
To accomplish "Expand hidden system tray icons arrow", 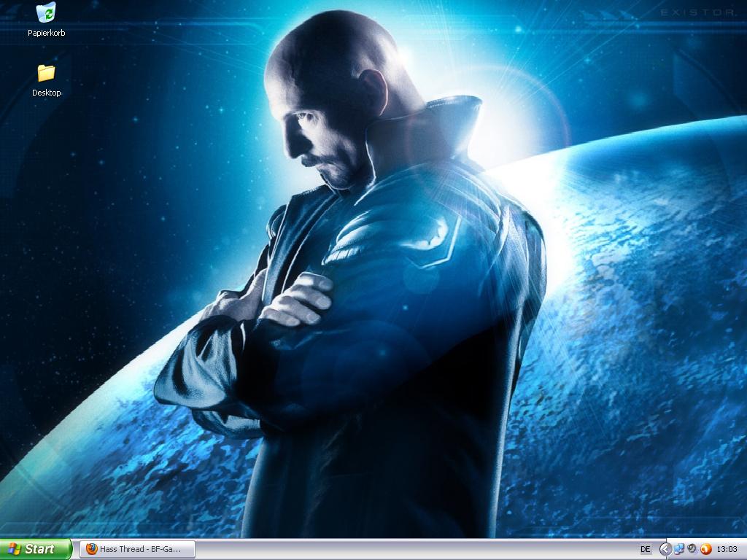I will click(x=665, y=550).
